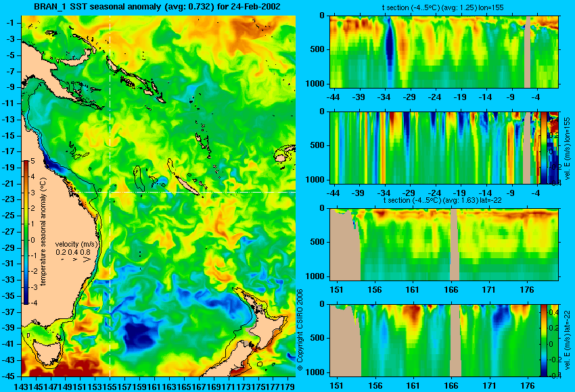Click the New Caledonia island on map
This screenshot has width=575, height=392.
tap(187, 185)
